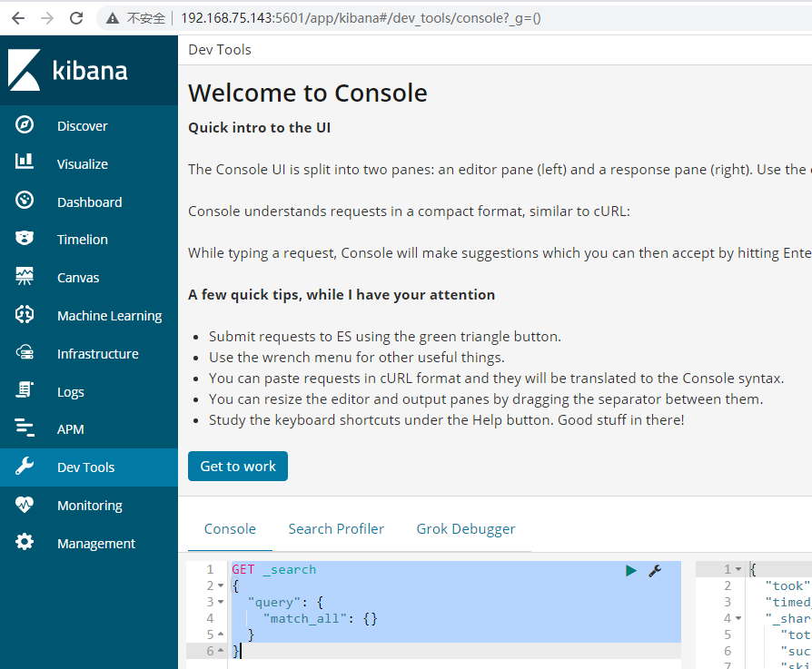
Task: Select Canvas label in the sidebar
Action: point(78,278)
